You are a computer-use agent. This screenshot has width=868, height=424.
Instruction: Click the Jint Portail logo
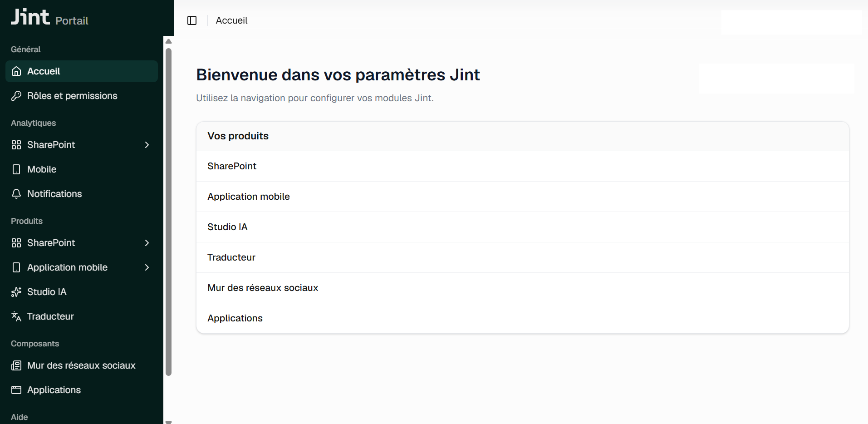point(49,18)
